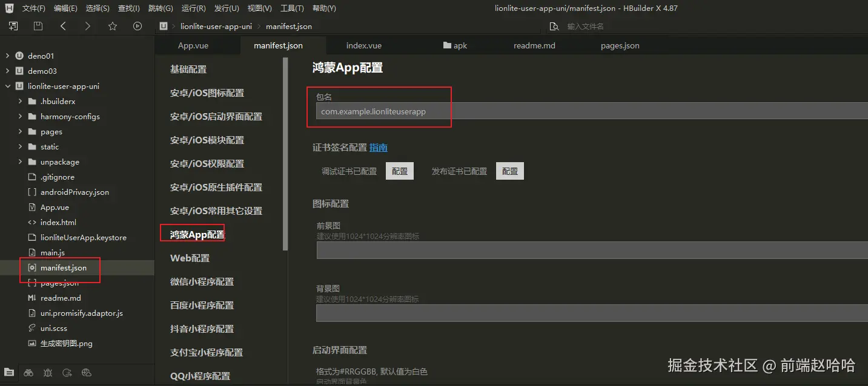Click the lionlite-user-app-uni breadcrumb
This screenshot has height=386, width=868.
[216, 27]
